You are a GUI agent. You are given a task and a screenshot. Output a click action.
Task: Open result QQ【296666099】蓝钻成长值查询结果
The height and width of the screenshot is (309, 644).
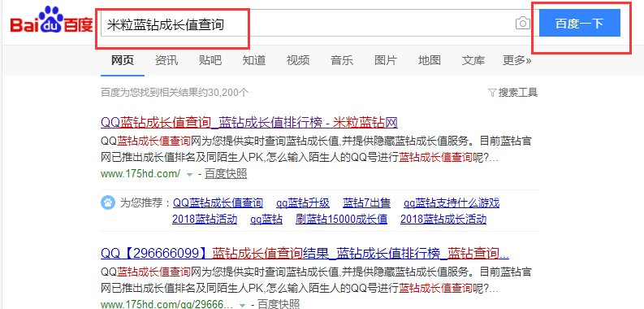pos(305,253)
